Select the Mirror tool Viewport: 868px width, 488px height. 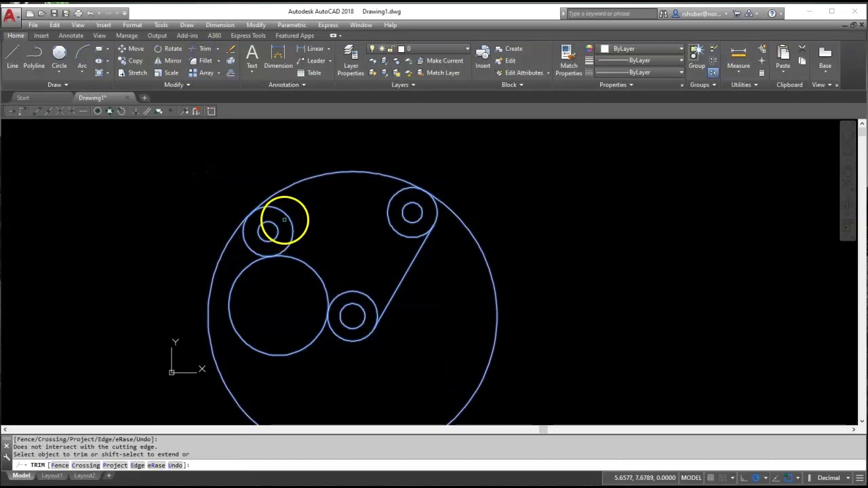click(x=167, y=61)
